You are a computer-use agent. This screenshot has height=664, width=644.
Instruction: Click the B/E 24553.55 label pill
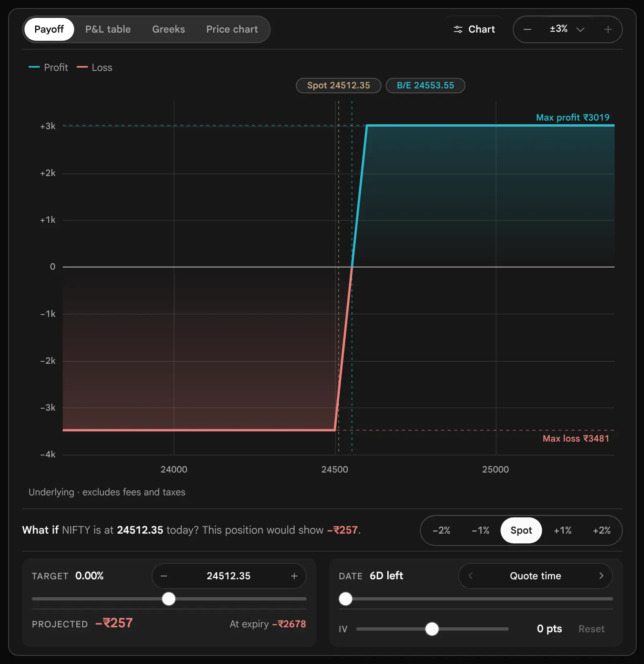pos(425,86)
